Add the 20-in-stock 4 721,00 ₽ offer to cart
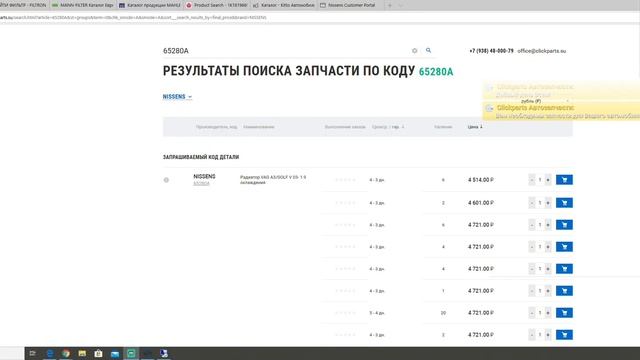The height and width of the screenshot is (360, 640). coord(564,313)
